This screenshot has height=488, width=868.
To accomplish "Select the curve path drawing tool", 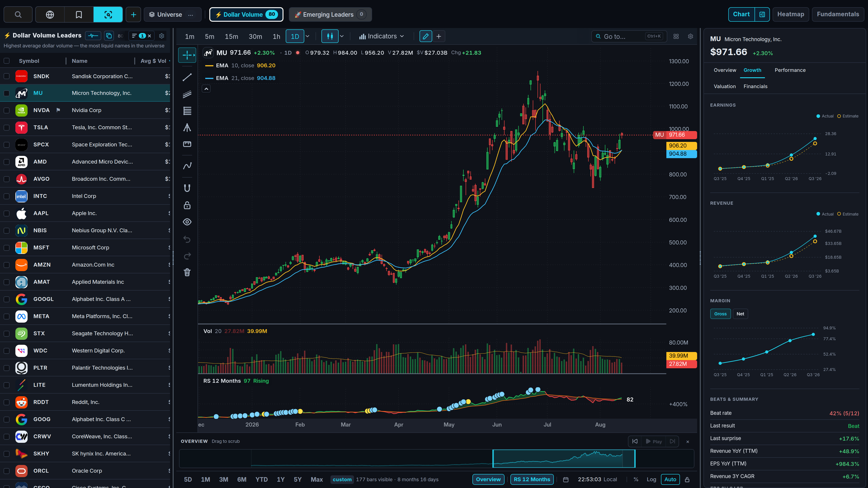I will (x=187, y=166).
